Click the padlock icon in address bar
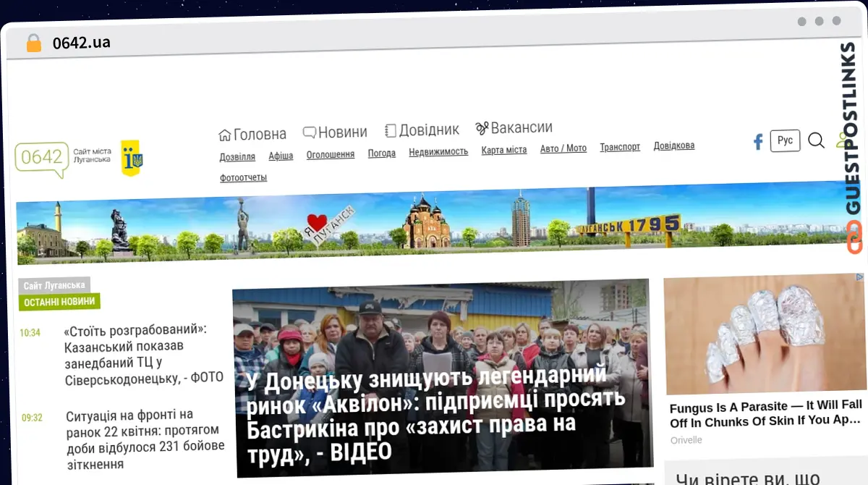868x485 pixels. point(34,43)
